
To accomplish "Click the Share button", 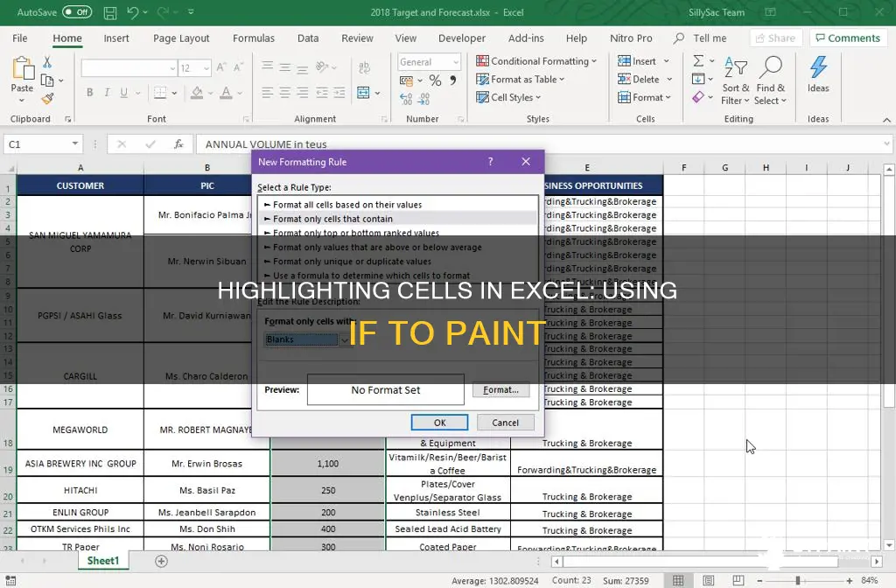I will click(x=775, y=38).
